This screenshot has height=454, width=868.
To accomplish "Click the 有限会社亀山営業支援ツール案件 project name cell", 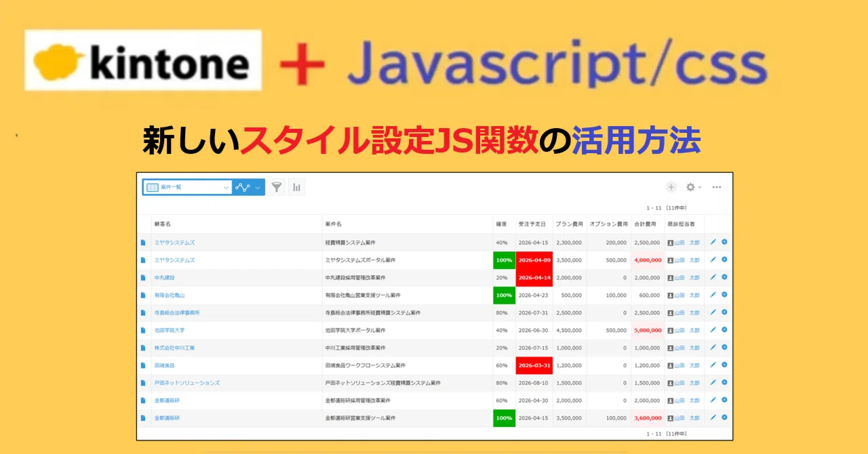I will pyautogui.click(x=408, y=295).
